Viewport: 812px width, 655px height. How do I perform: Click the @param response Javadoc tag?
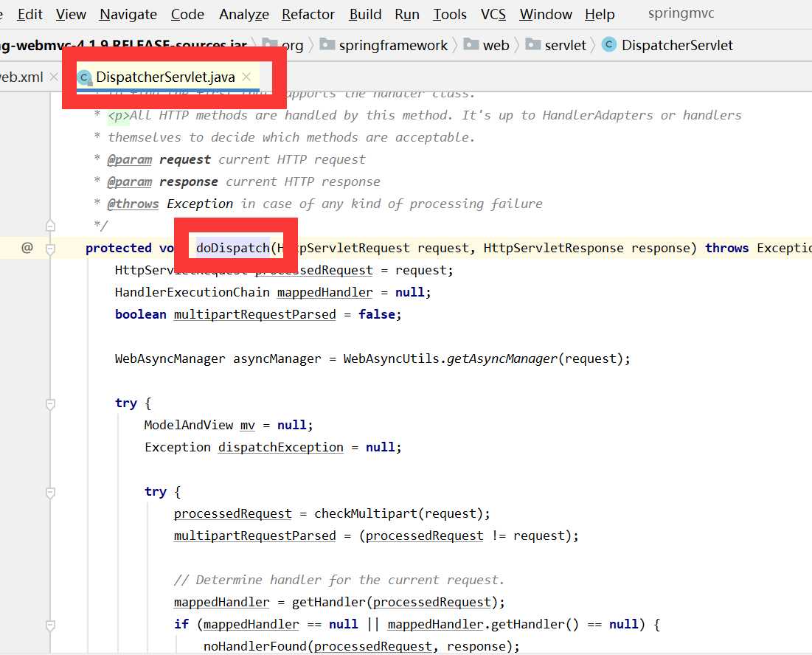click(x=130, y=181)
